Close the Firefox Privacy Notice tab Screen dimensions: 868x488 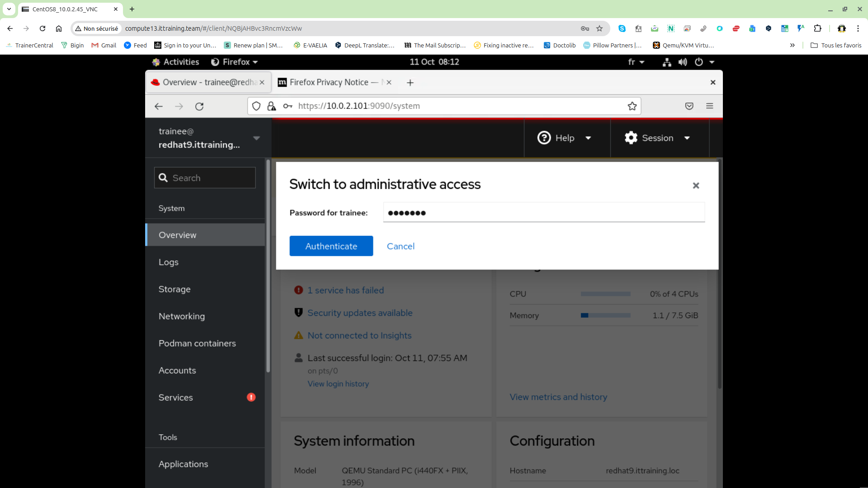click(389, 82)
